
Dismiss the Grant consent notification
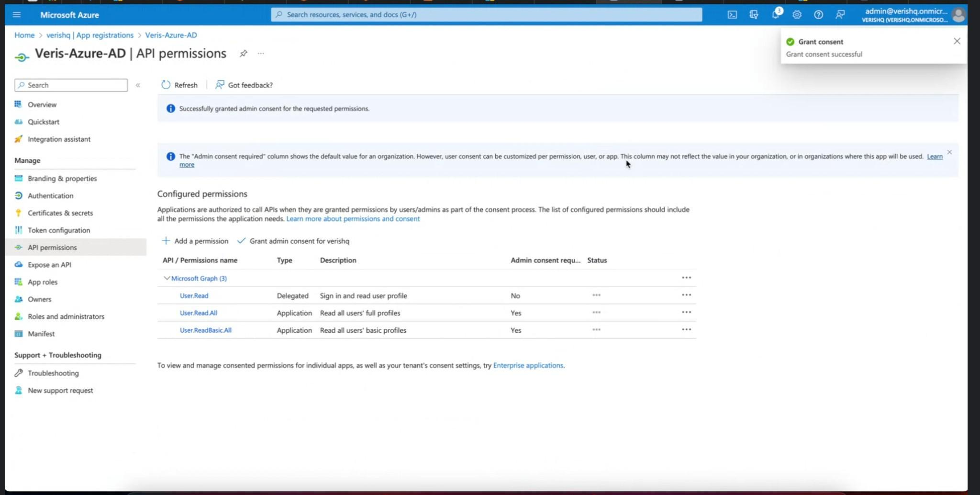coord(957,41)
